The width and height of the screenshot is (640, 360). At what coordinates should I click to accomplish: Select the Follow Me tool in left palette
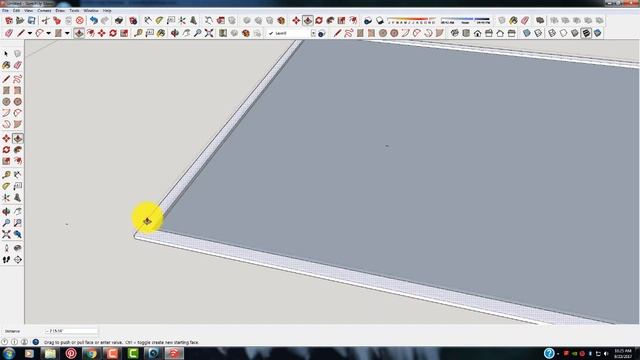point(18,150)
